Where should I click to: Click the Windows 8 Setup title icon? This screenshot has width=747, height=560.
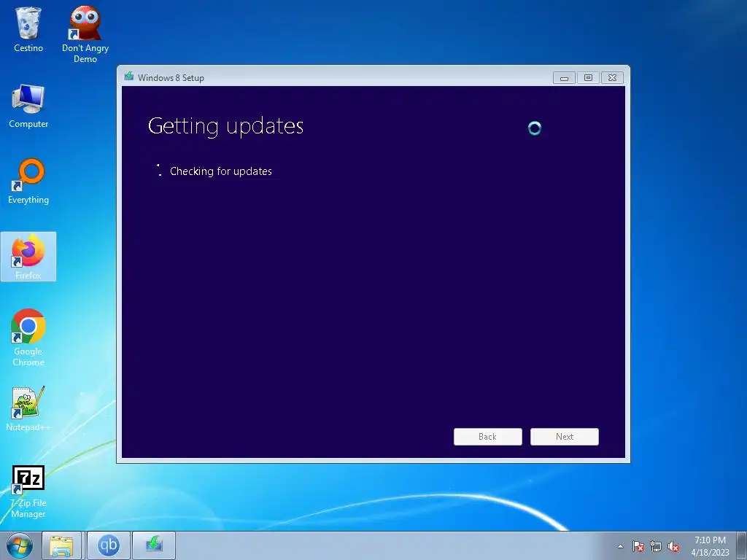[128, 77]
